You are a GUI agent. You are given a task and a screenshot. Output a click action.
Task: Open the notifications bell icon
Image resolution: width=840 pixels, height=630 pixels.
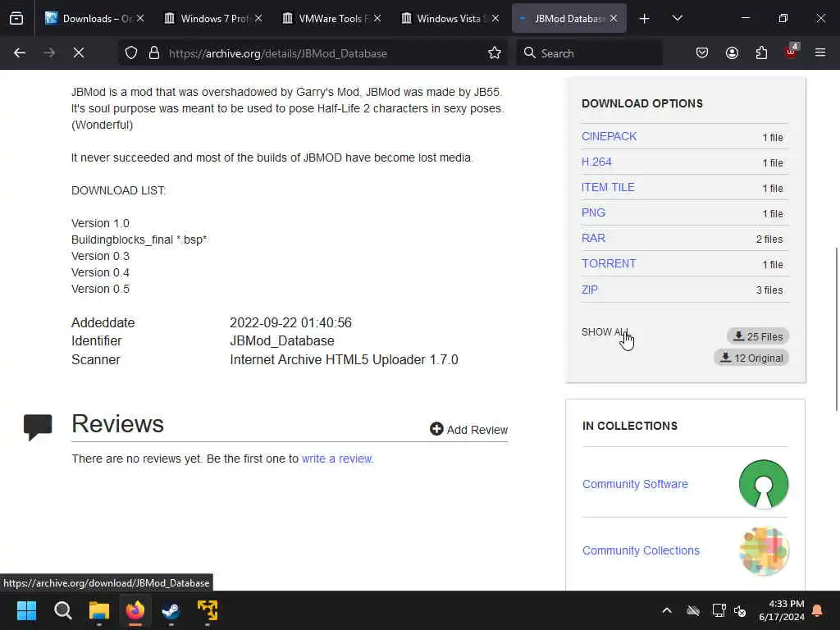click(818, 610)
